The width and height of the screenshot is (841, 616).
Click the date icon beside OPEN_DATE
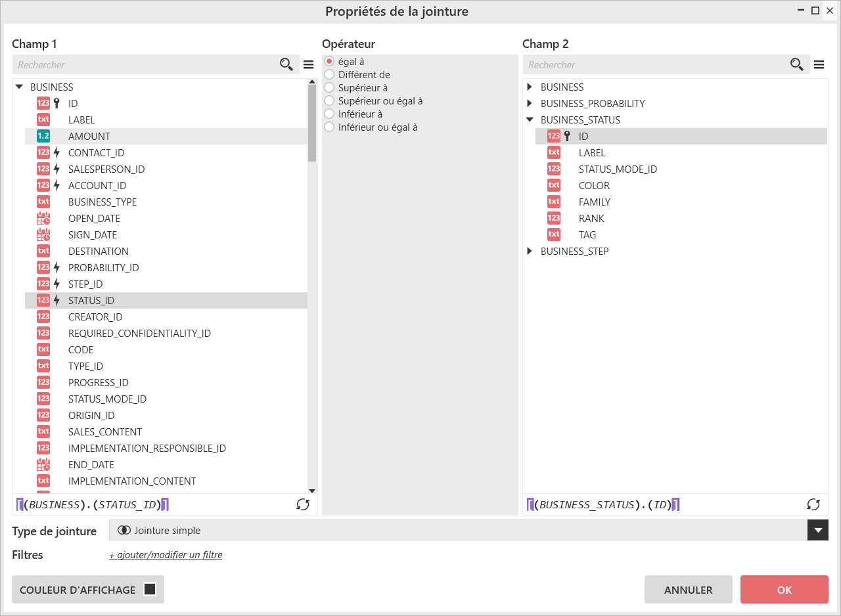[43, 219]
